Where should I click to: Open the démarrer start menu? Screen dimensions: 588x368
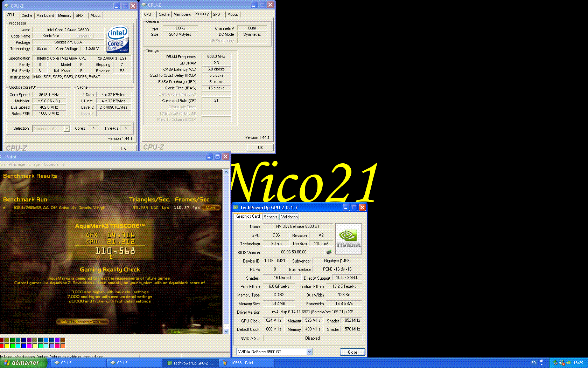pos(23,363)
